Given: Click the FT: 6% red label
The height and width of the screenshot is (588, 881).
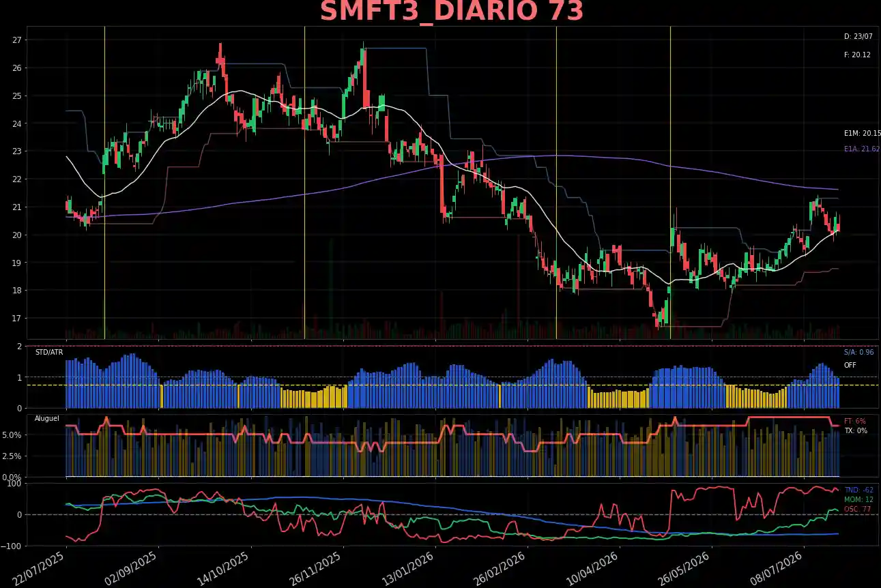Looking at the screenshot, I should pyautogui.click(x=854, y=421).
